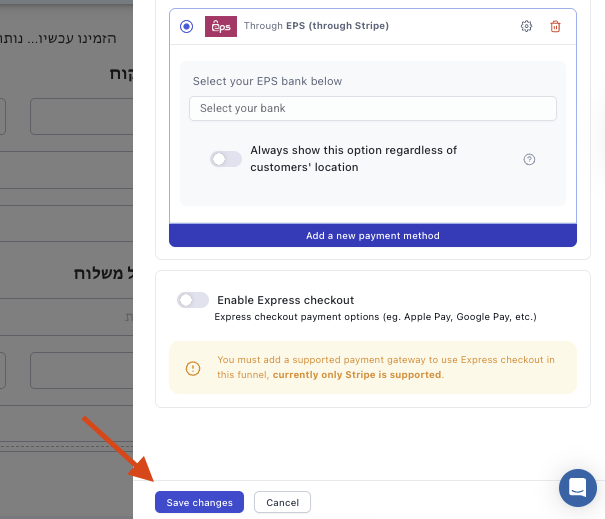Cancel the payment settings changes
The width and height of the screenshot is (605, 519).
tap(282, 502)
